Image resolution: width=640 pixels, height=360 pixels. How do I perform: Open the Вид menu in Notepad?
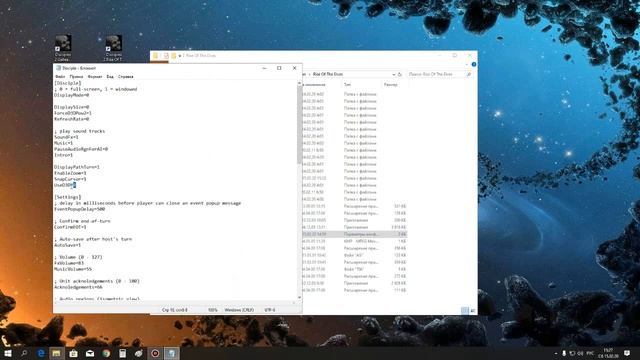click(x=110, y=76)
